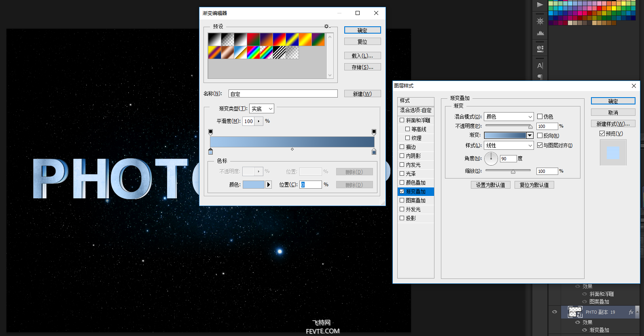The width and height of the screenshot is (644, 336).
Task: Toggle visibility of 图案叠加 effect in layers
Action: (x=584, y=302)
